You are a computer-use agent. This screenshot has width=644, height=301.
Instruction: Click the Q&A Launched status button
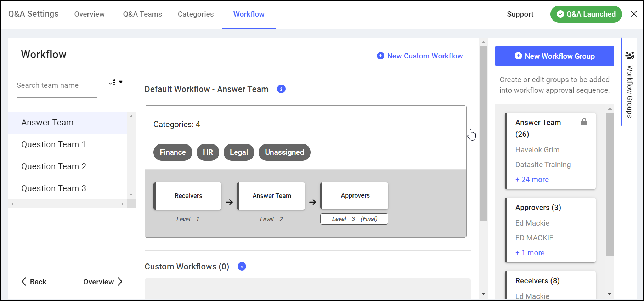pyautogui.click(x=586, y=14)
